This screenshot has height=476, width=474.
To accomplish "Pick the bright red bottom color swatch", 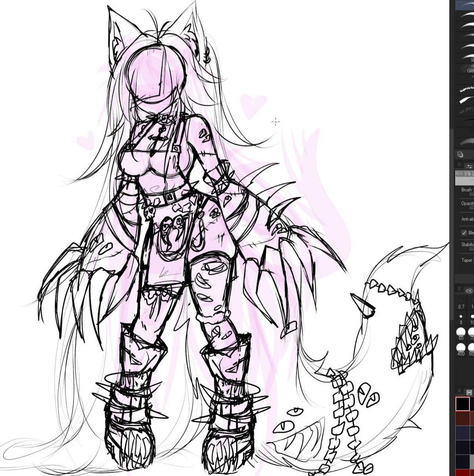I will pyautogui.click(x=462, y=472).
